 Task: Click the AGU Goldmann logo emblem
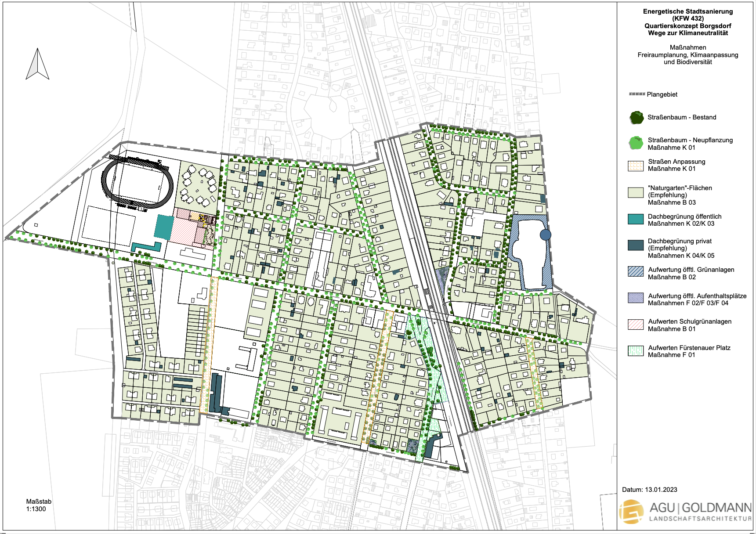click(631, 512)
